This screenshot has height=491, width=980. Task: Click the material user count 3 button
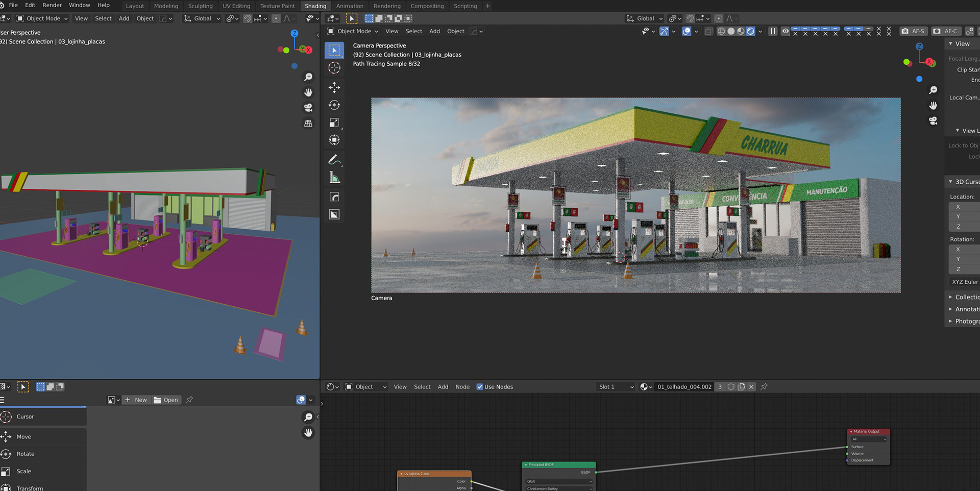click(720, 387)
